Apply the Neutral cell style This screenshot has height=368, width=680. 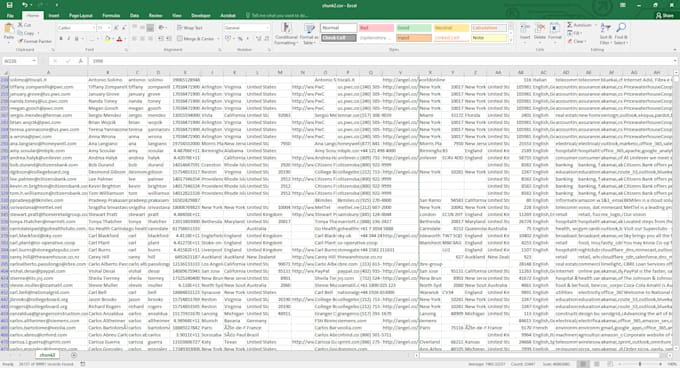tap(451, 28)
